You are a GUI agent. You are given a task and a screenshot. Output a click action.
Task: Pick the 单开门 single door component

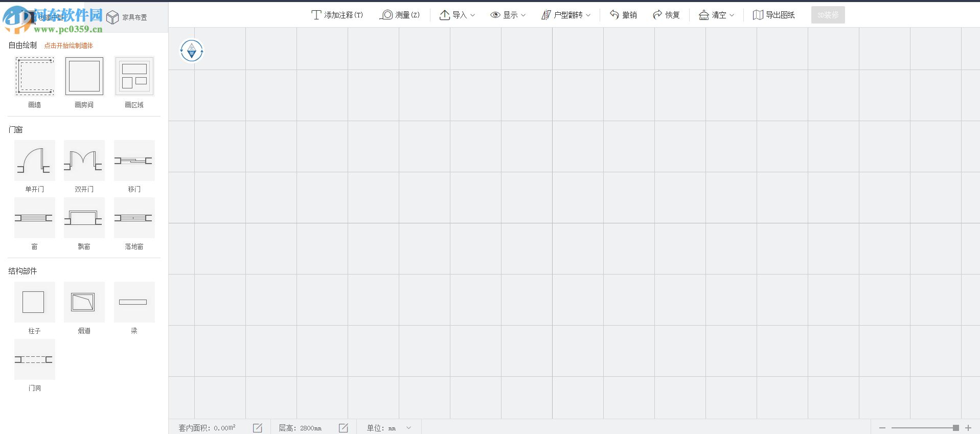click(x=34, y=161)
